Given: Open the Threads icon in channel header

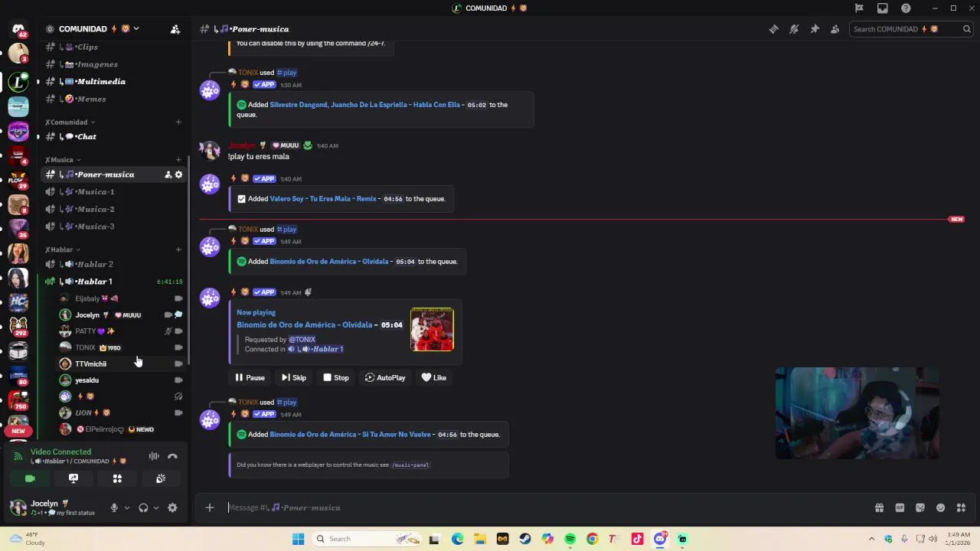Looking at the screenshot, I should tap(774, 29).
